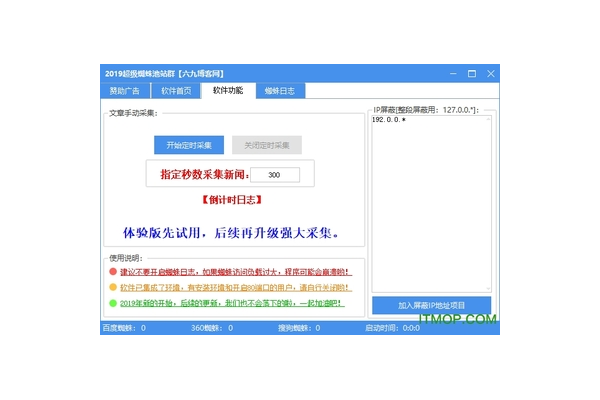This screenshot has height=400, width=600.
Task: Open the 赞助广告 tab
Action: pyautogui.click(x=126, y=91)
